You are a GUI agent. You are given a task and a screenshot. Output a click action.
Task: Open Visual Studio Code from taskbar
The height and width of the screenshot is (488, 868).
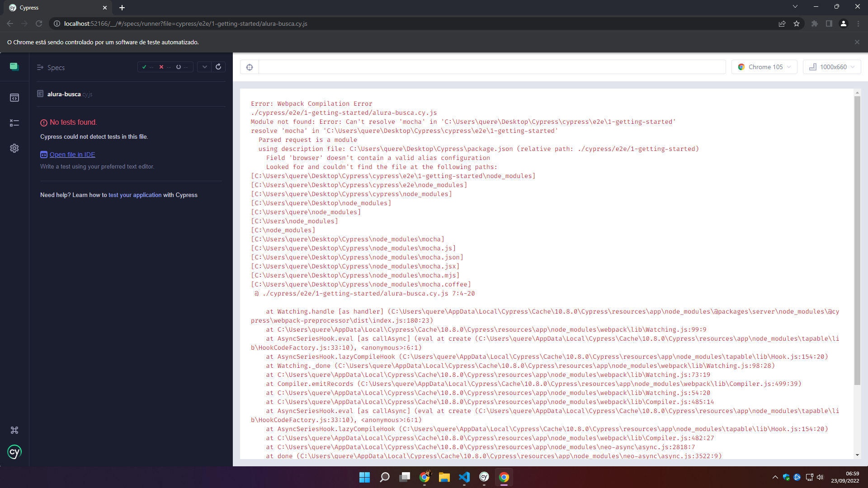click(464, 477)
